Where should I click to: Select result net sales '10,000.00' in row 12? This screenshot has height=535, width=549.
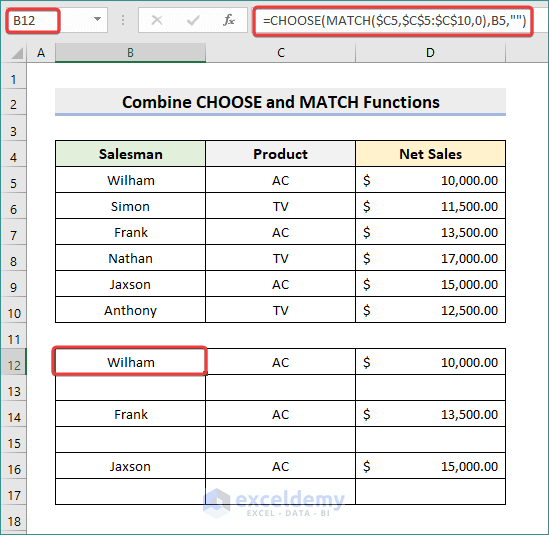[430, 362]
